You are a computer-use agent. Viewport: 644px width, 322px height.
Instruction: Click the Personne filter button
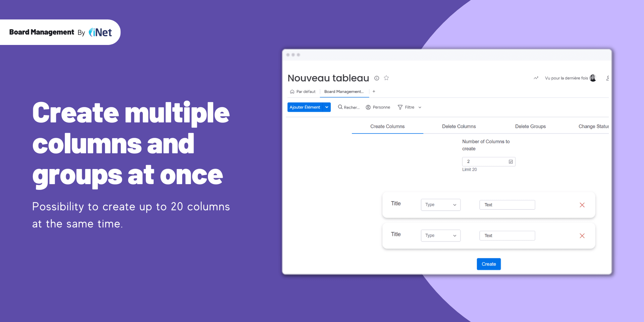click(378, 107)
